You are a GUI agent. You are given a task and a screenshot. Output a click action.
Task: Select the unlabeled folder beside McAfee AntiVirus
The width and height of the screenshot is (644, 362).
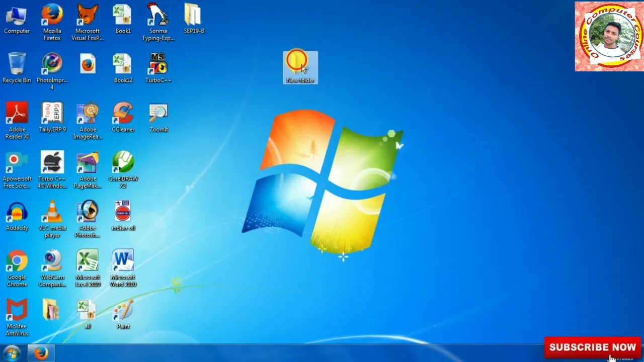tap(51, 310)
